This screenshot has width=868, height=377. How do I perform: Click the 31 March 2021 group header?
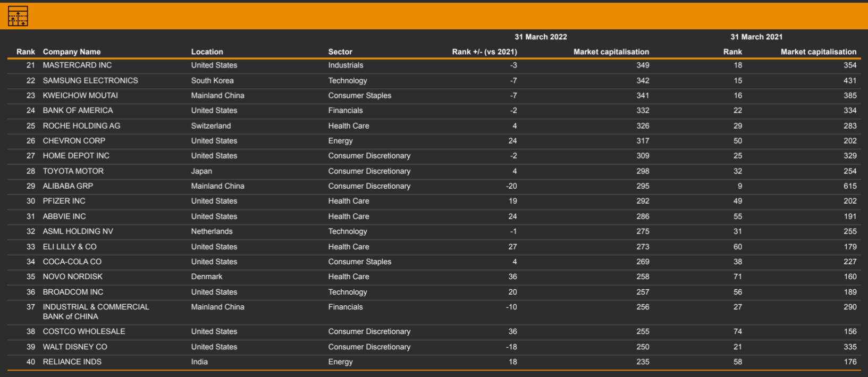pos(756,37)
